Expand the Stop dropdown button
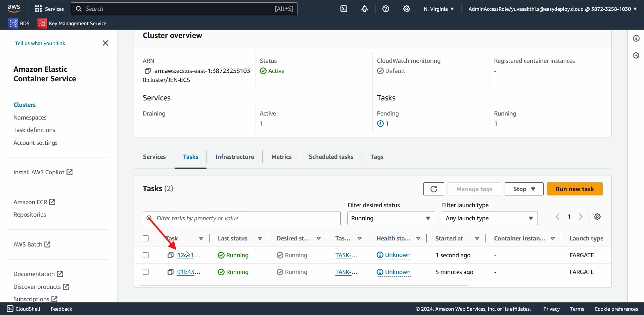Screen dimensions: 644x315 524,189
